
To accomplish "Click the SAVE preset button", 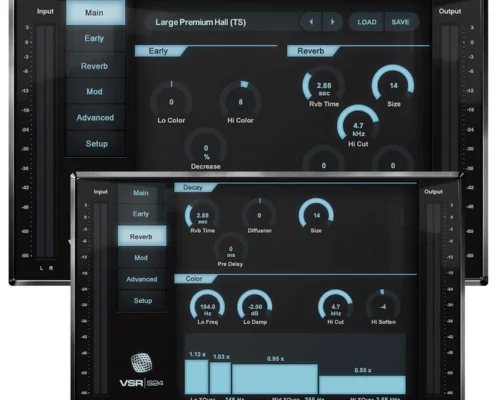I will click(x=401, y=22).
